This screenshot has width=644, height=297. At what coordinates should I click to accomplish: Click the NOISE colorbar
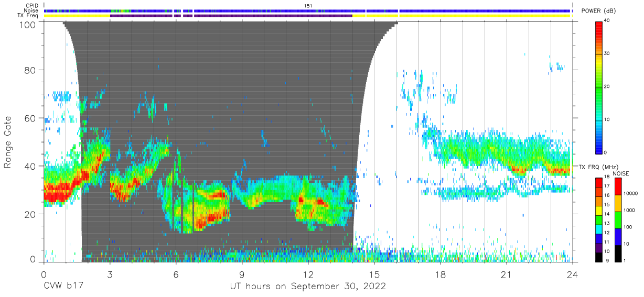click(x=619, y=219)
